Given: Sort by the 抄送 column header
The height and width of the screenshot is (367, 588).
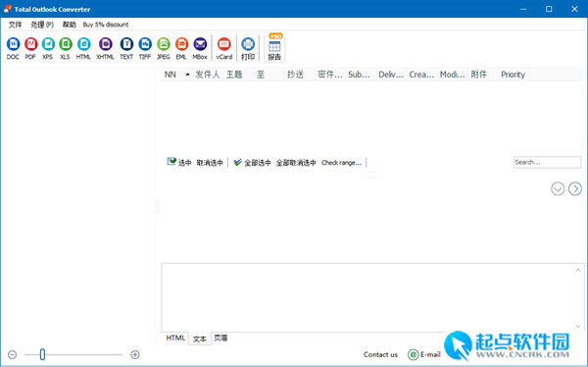Looking at the screenshot, I should click(295, 75).
